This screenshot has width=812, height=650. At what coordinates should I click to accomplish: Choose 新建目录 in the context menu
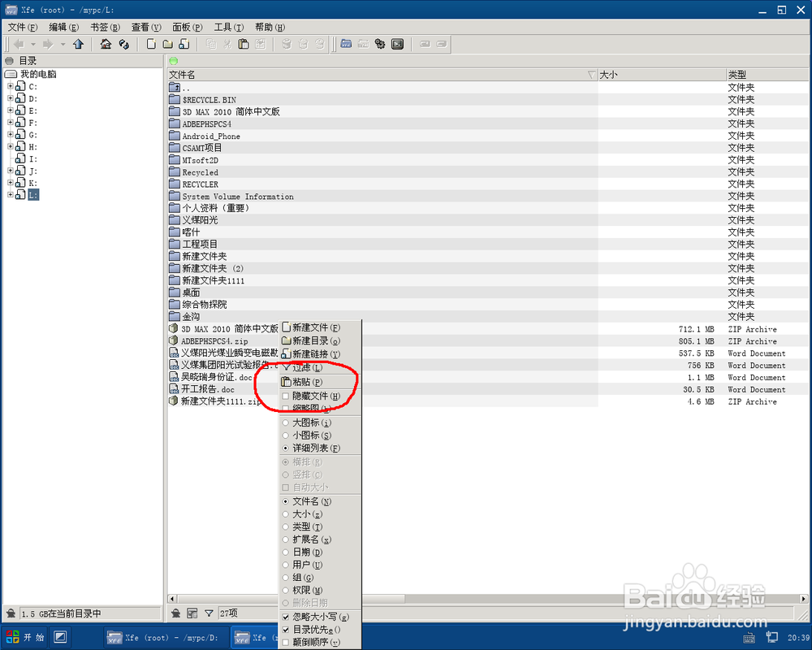tap(320, 341)
